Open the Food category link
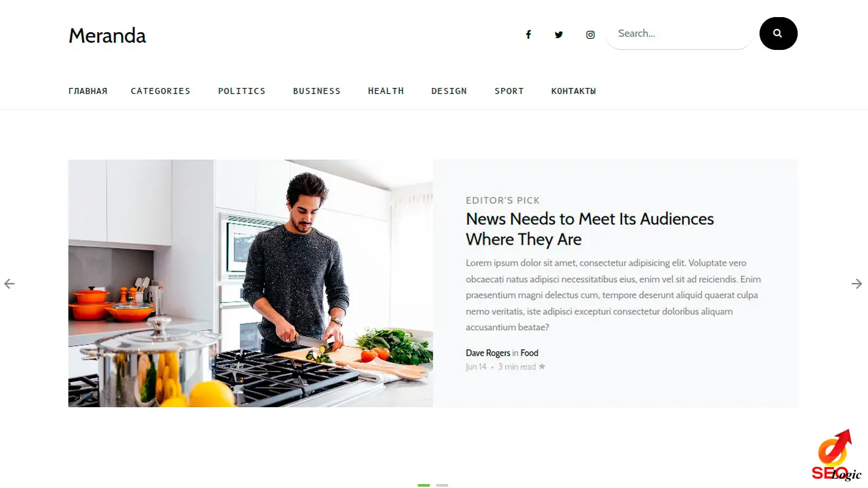The width and height of the screenshot is (868, 488). pyautogui.click(x=529, y=353)
